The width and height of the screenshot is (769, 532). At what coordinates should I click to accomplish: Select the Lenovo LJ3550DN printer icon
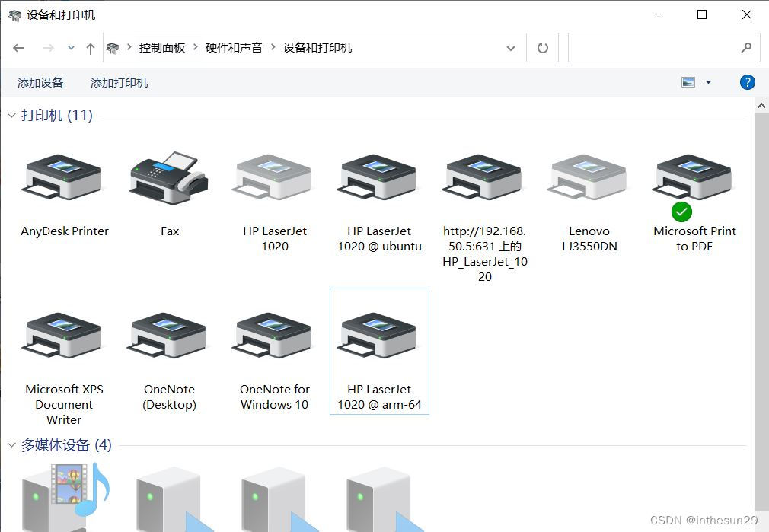coord(586,178)
